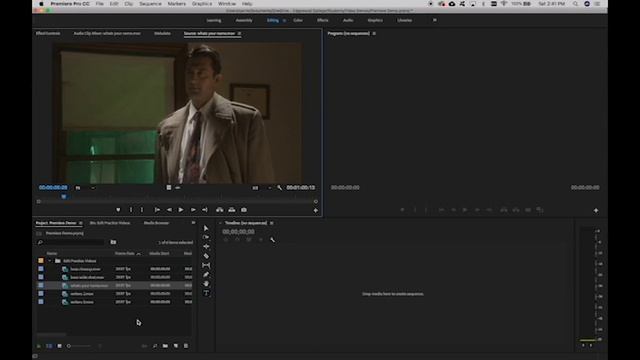The image size is (640, 360).
Task: Switch to the Color workspace
Action: (x=298, y=20)
